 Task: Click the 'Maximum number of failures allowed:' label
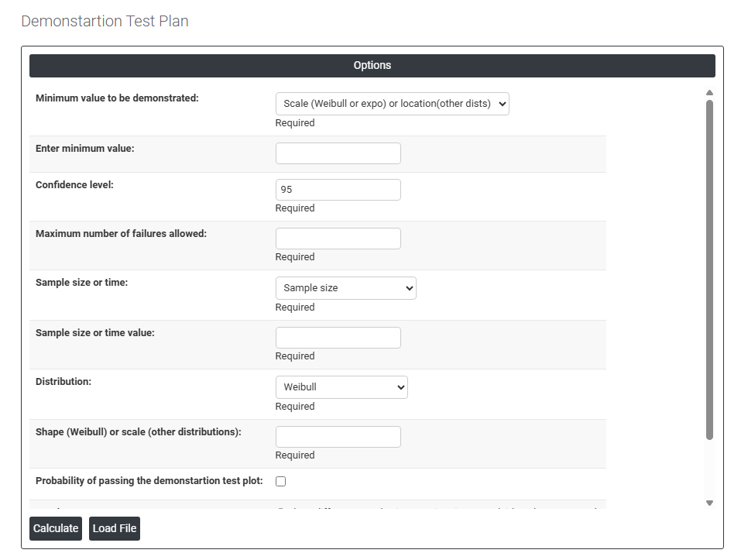click(x=121, y=234)
